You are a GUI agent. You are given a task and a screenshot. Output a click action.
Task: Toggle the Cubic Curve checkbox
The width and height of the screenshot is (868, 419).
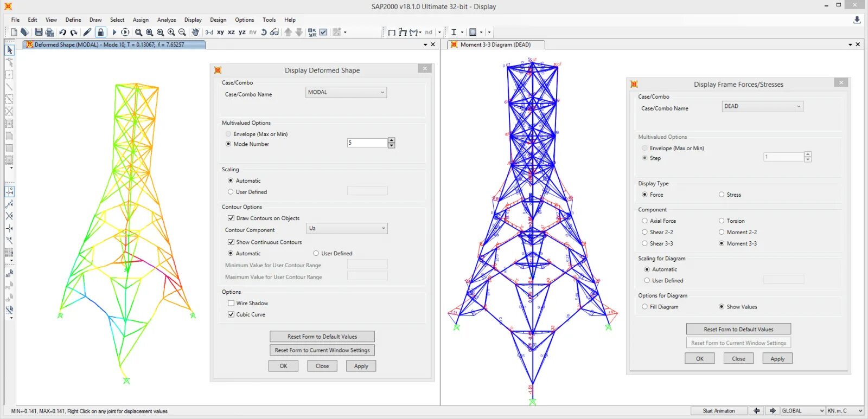231,314
